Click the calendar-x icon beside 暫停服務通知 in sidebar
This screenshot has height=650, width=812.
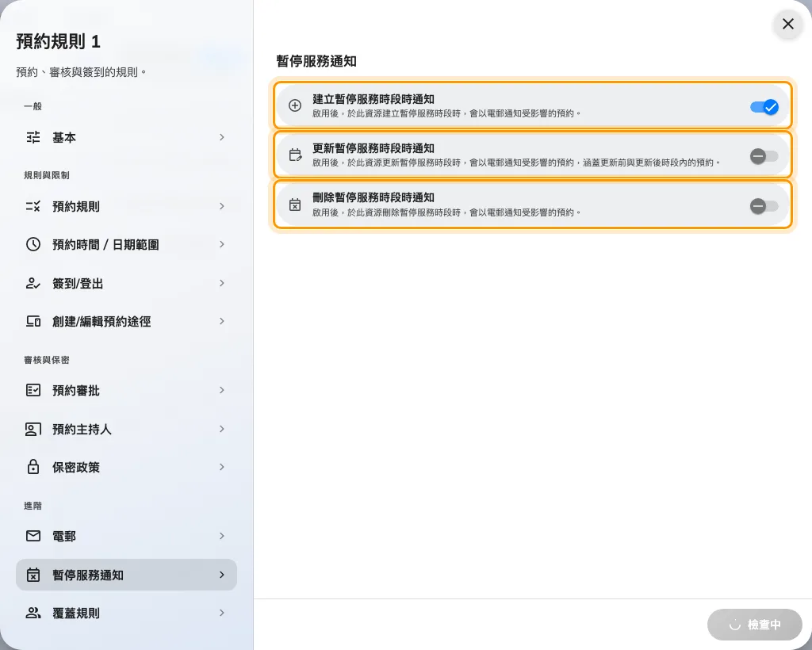33,575
